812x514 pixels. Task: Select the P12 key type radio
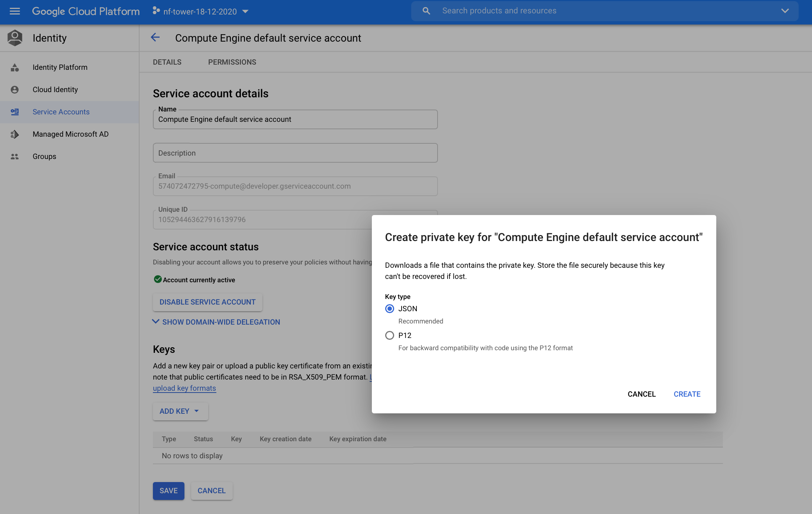389,335
